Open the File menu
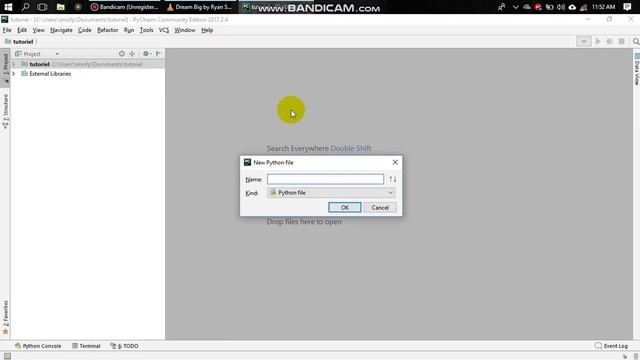Screen dimensions: 640x360 coord(7,30)
